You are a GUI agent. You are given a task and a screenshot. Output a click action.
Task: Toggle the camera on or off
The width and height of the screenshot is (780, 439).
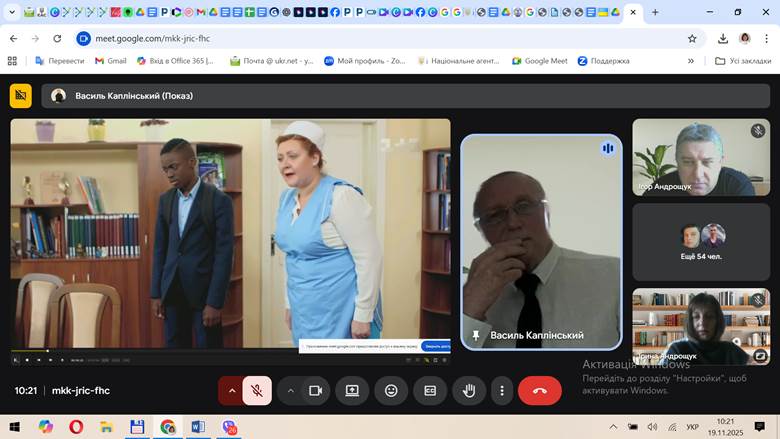click(x=315, y=391)
